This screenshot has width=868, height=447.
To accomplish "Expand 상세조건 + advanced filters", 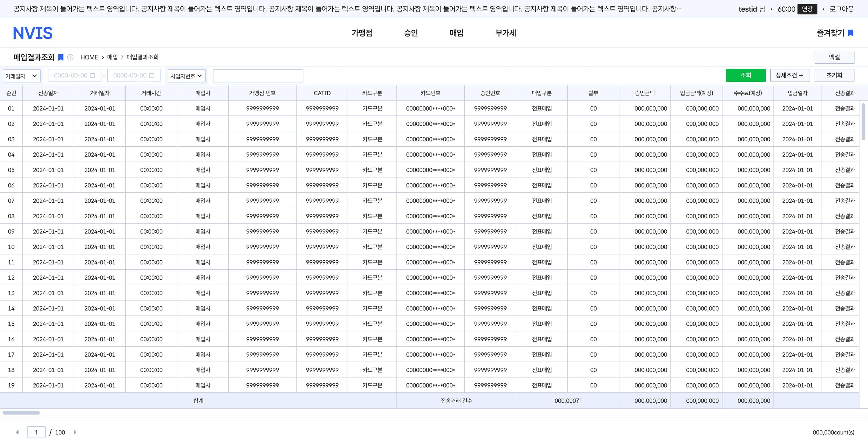I will click(x=790, y=75).
